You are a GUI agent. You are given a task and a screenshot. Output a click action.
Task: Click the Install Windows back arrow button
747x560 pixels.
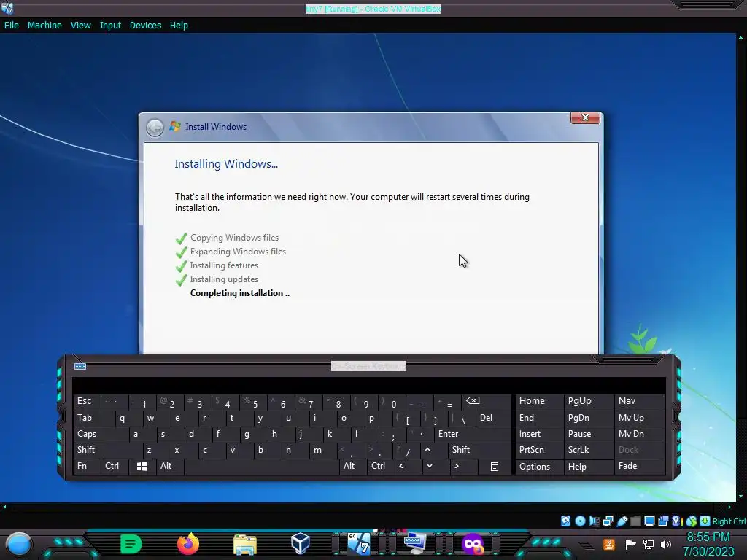click(x=155, y=128)
